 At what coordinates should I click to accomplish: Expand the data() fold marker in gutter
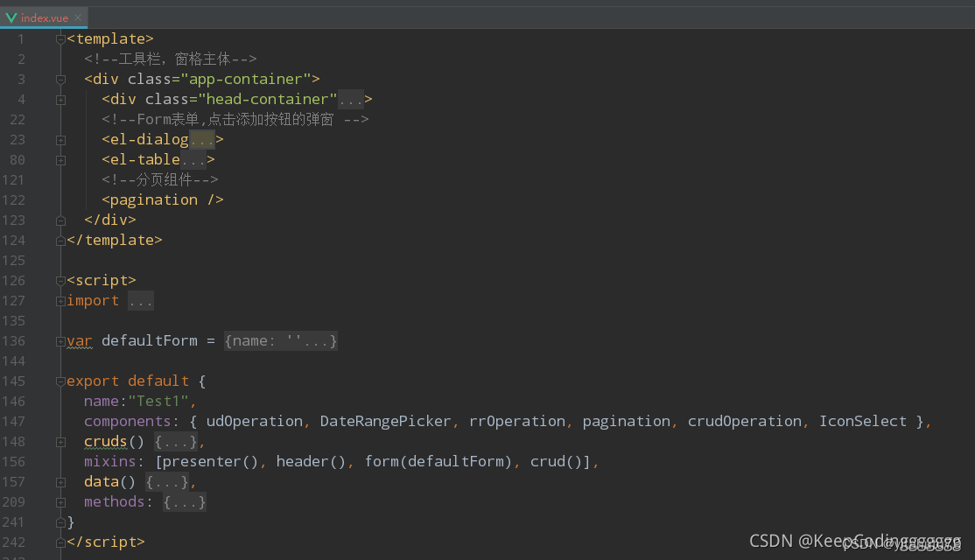tap(60, 481)
